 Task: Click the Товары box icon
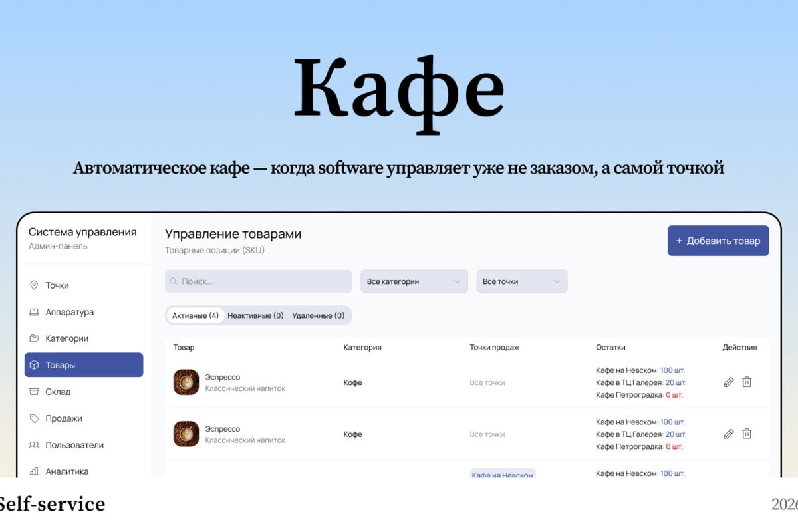point(34,365)
